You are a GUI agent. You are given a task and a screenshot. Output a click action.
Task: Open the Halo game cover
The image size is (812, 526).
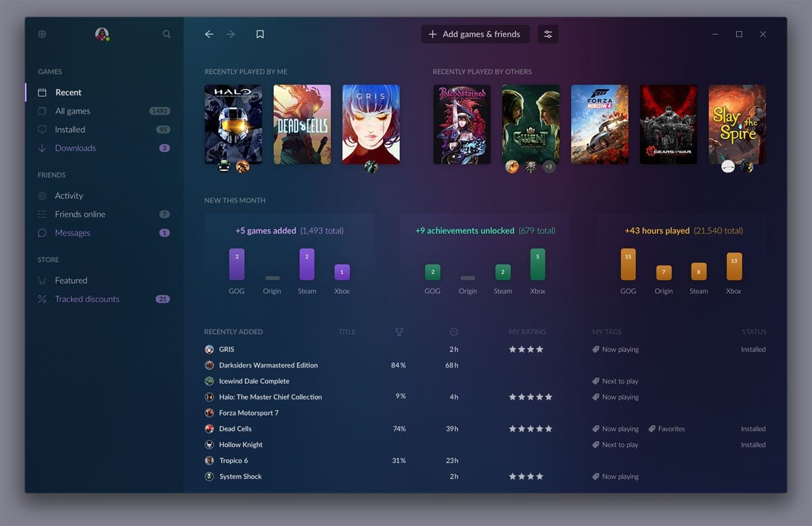[233, 125]
